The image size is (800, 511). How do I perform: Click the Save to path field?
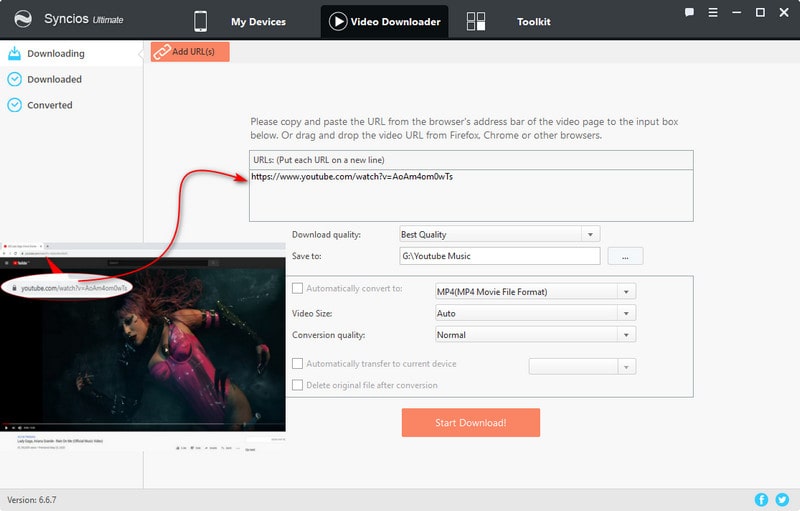pos(499,256)
